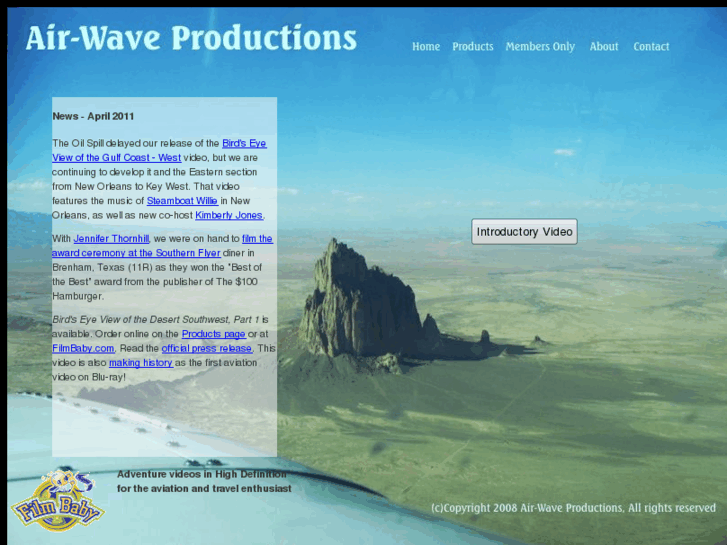Screen dimensions: 727x545
Task: Follow the Steamboat Willie link
Action: pos(182,201)
